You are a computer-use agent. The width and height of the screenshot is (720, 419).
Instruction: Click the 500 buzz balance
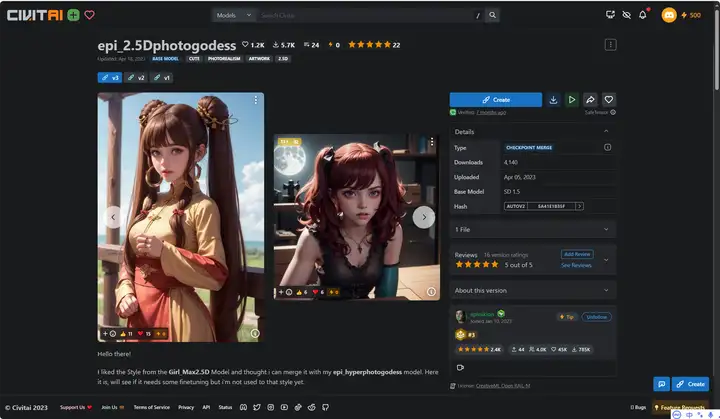692,15
